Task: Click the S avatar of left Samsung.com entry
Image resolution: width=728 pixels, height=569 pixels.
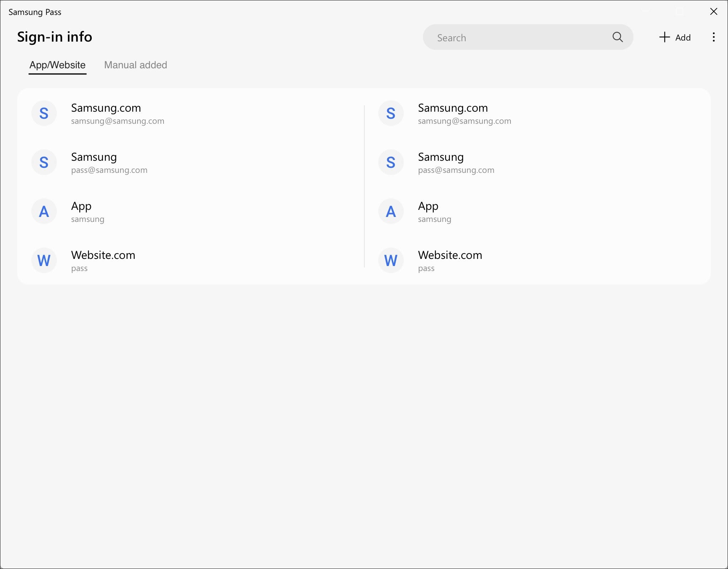Action: 44,113
